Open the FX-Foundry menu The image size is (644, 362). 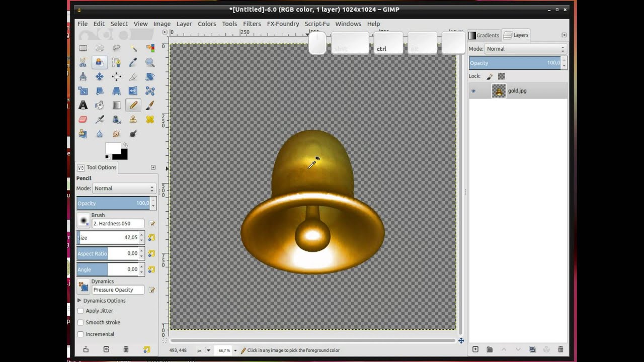283,24
